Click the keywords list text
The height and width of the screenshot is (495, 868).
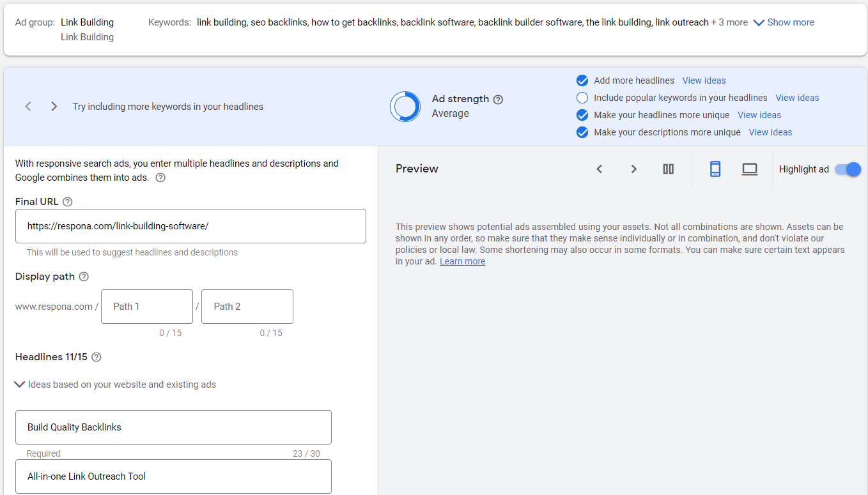pyautogui.click(x=453, y=22)
